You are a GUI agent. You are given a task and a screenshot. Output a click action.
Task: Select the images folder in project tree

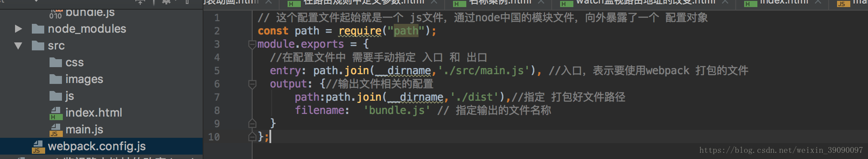point(84,79)
